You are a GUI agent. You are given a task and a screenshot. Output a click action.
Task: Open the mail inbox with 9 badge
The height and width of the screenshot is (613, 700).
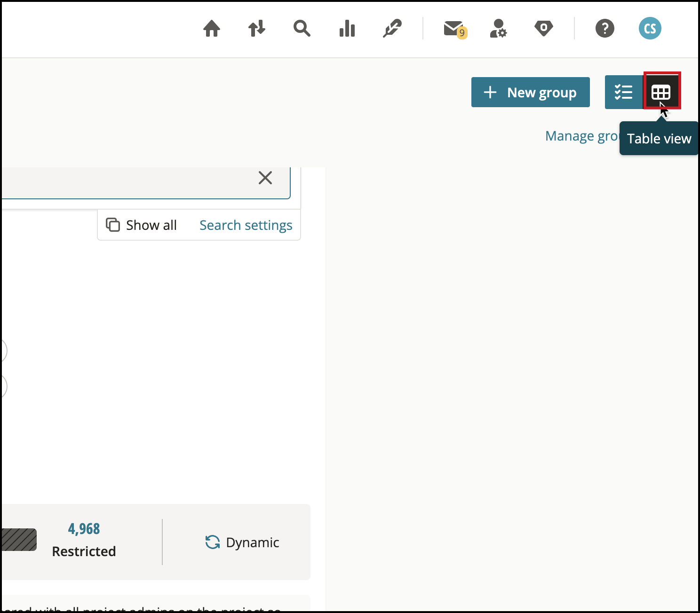(455, 30)
